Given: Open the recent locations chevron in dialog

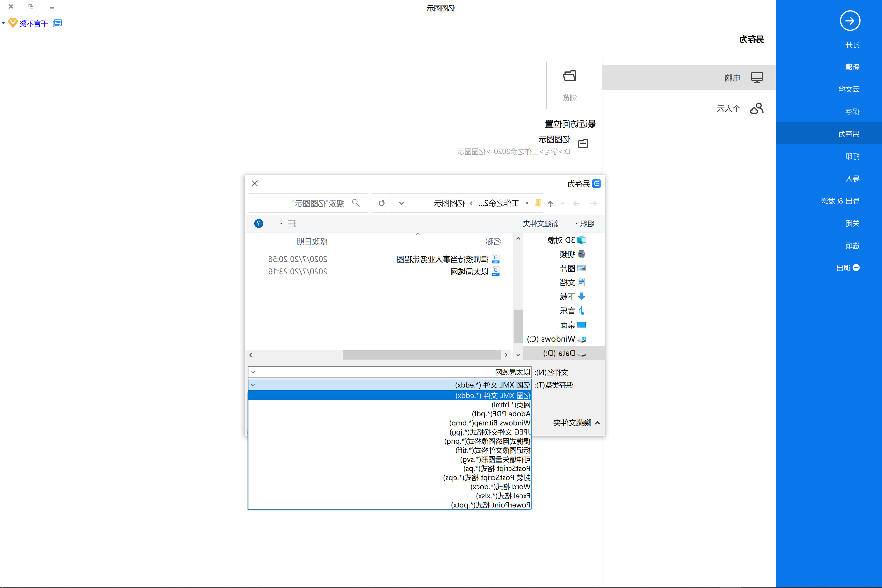Looking at the screenshot, I should [562, 204].
